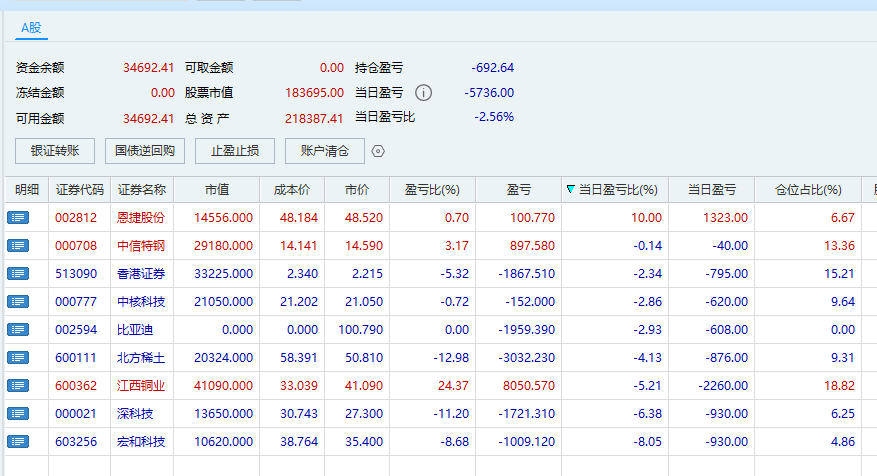The image size is (877, 476).
Task: Click stock name 江西铜业
Action: pyautogui.click(x=141, y=385)
